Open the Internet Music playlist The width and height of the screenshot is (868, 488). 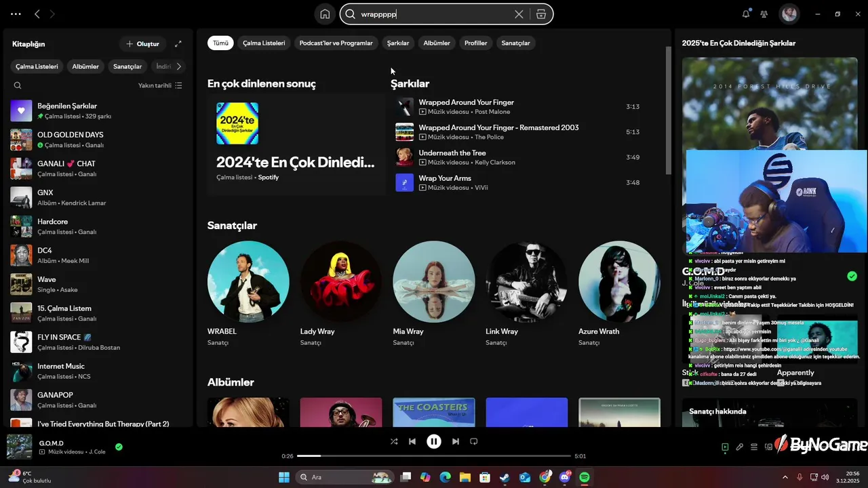[98, 371]
